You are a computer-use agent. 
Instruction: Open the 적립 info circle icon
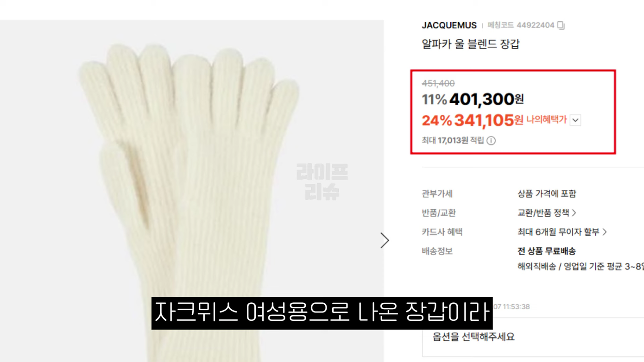tap(491, 140)
